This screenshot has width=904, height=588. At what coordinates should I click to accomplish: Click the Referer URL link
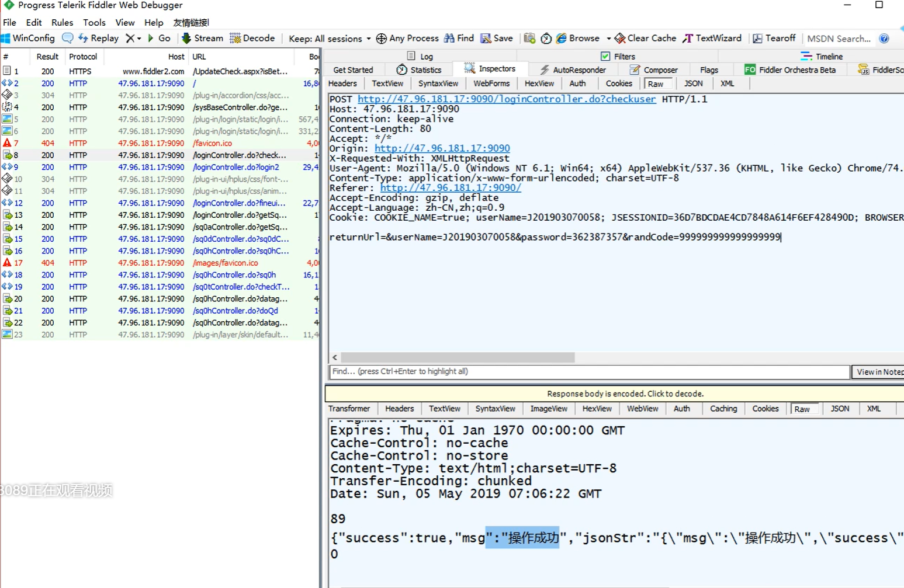tap(451, 187)
